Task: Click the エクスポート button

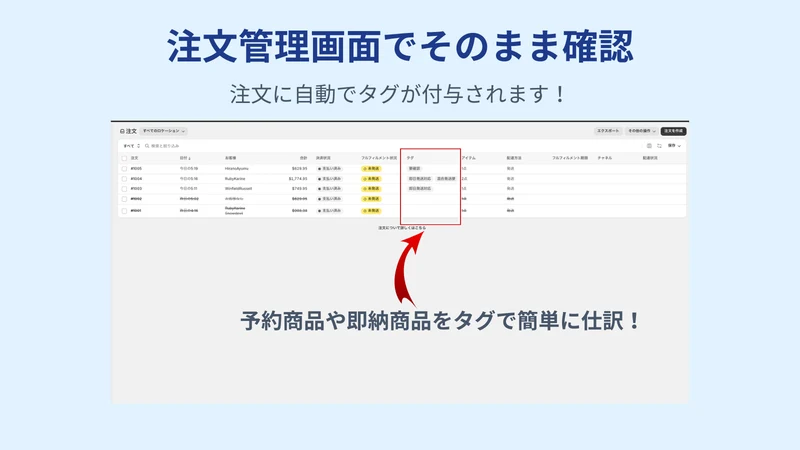Action: point(608,131)
